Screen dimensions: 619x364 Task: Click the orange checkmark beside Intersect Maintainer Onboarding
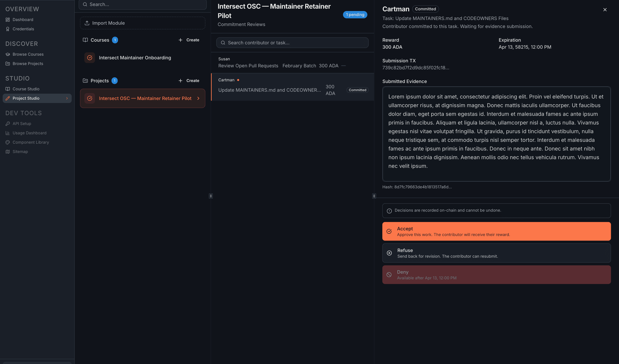(x=90, y=57)
